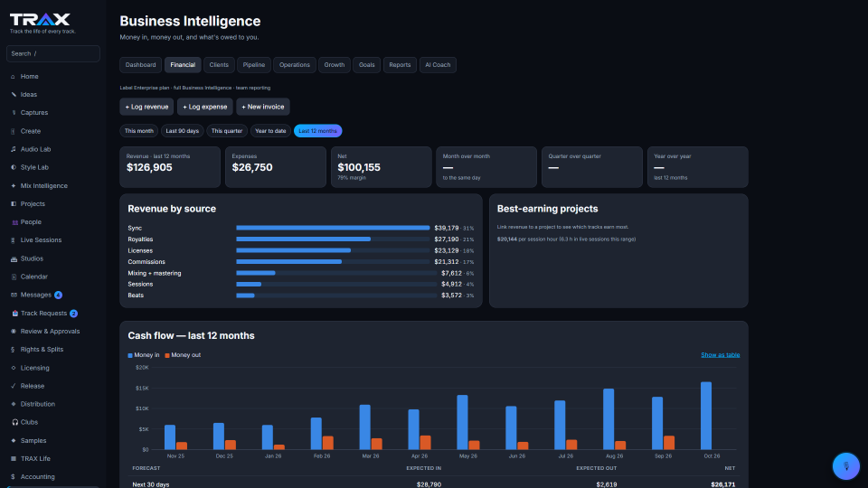Open Captures sidebar icon
Image resolution: width=868 pixels, height=488 pixels.
pyautogui.click(x=14, y=113)
